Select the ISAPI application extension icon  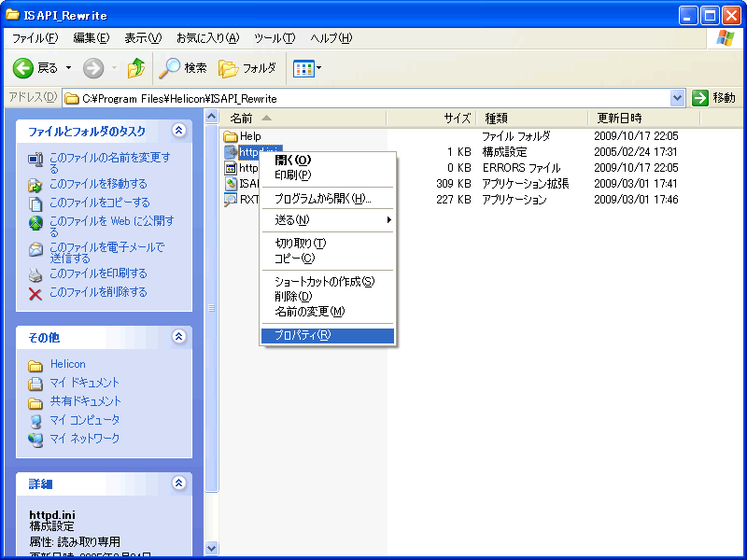231,184
